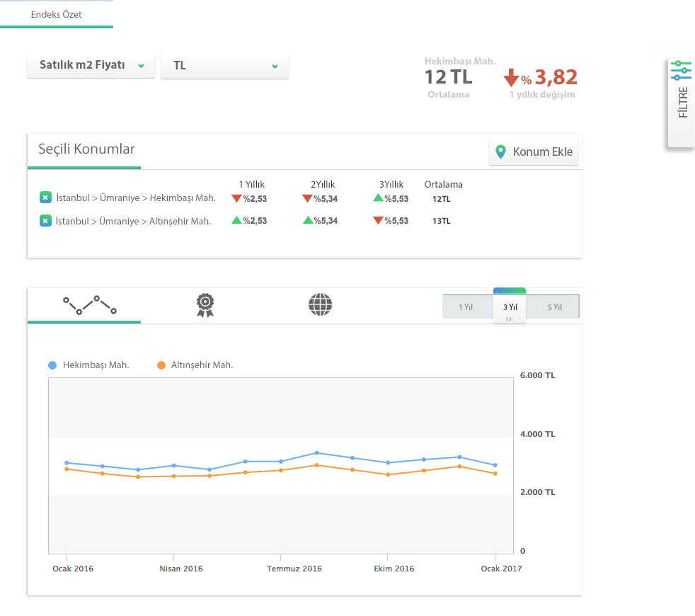Click the 13TL average cell
This screenshot has height=616, width=695.
point(442,221)
